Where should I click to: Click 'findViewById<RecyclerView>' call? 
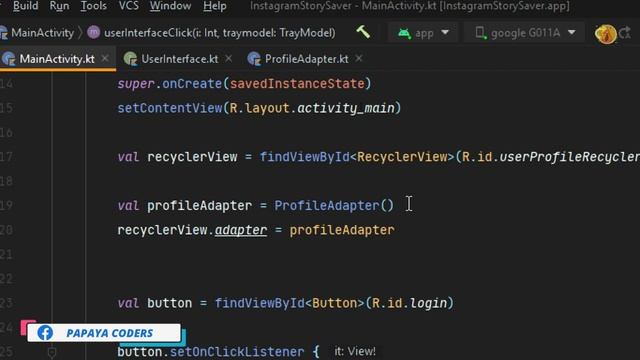click(357, 157)
